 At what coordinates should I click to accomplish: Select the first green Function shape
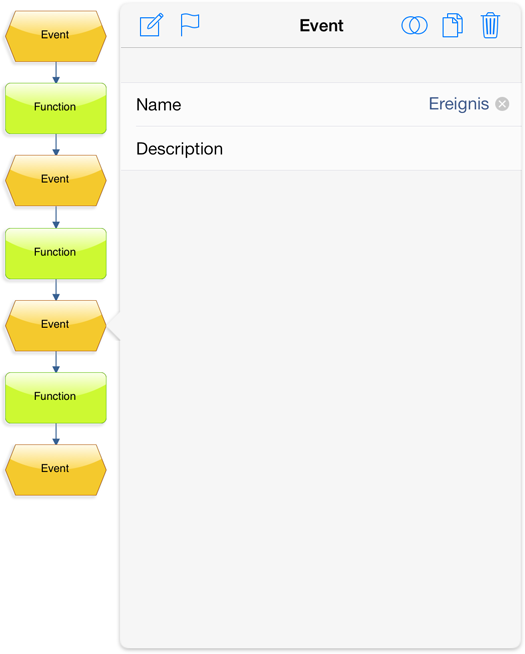point(55,108)
